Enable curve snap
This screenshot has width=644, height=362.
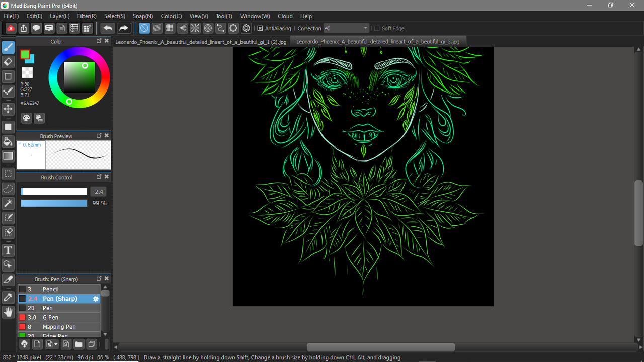tap(220, 28)
